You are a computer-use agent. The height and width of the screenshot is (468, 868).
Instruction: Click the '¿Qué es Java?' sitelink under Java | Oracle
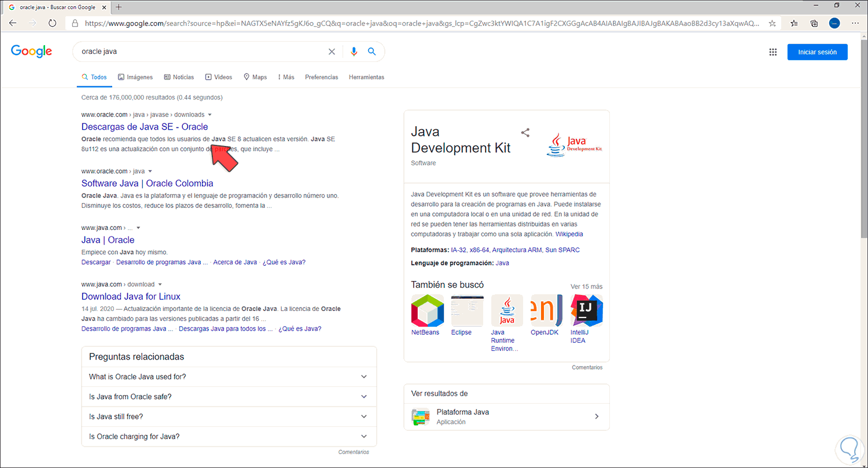pyautogui.click(x=284, y=262)
